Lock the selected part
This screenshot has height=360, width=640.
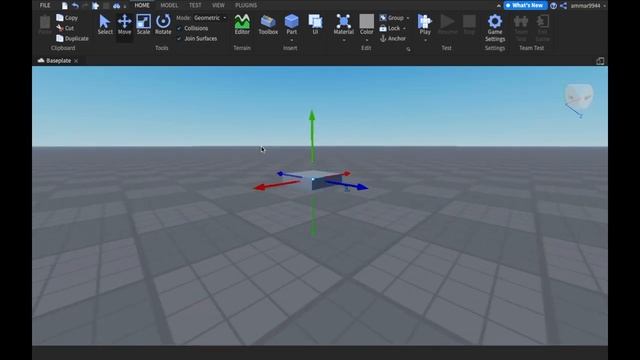[x=390, y=28]
